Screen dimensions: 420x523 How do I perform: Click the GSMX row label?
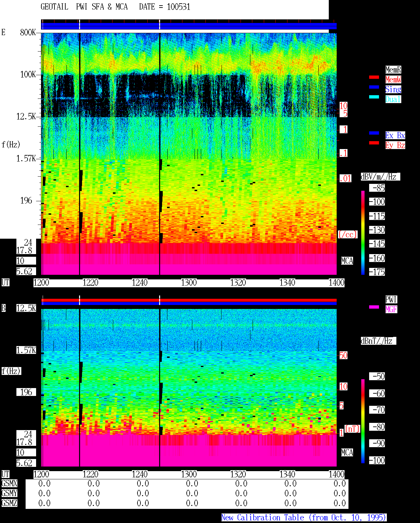pyautogui.click(x=9, y=484)
